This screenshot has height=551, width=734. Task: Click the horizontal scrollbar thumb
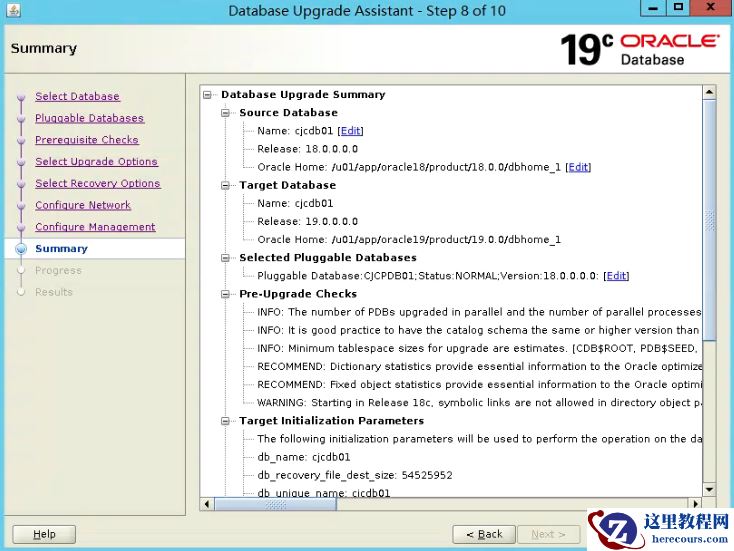tap(275, 504)
